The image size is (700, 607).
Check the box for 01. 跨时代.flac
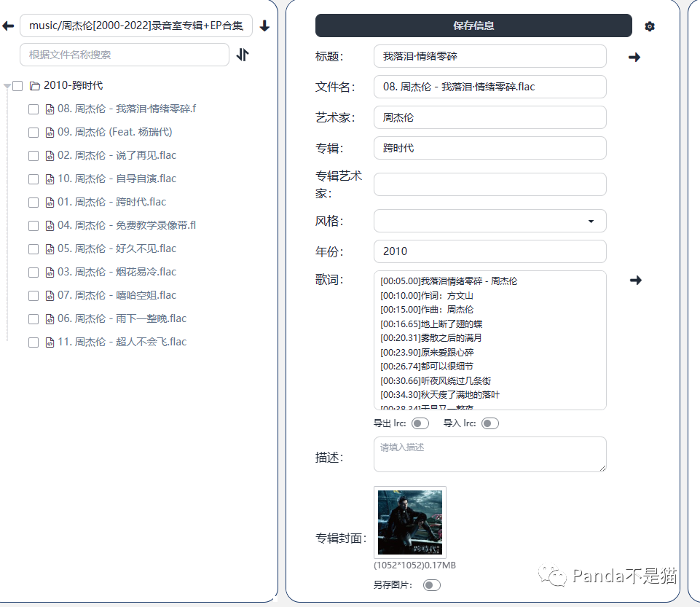tap(34, 203)
